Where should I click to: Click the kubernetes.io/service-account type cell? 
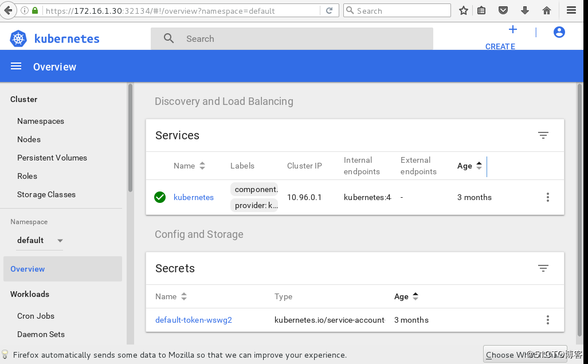(330, 320)
